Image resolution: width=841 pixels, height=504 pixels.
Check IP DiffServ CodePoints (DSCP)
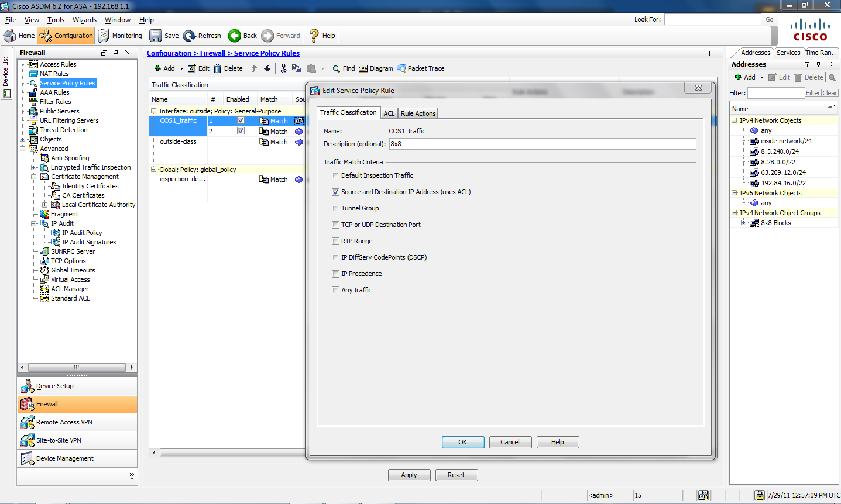(335, 257)
